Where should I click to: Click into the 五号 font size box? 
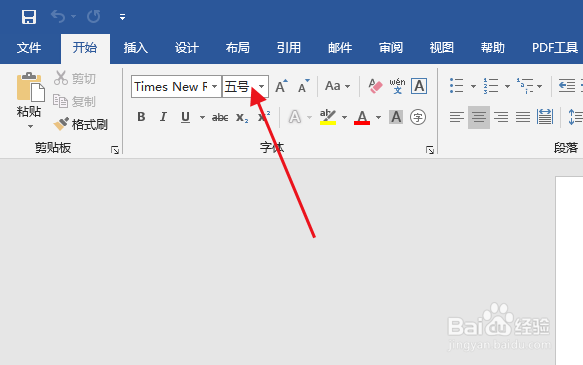(x=239, y=87)
